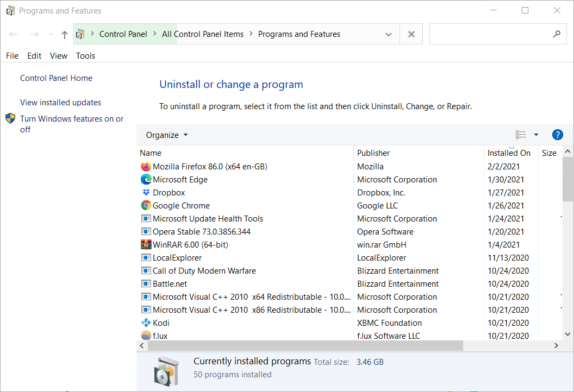
Task: Click the Mozilla Firefox program icon
Action: [x=146, y=166]
